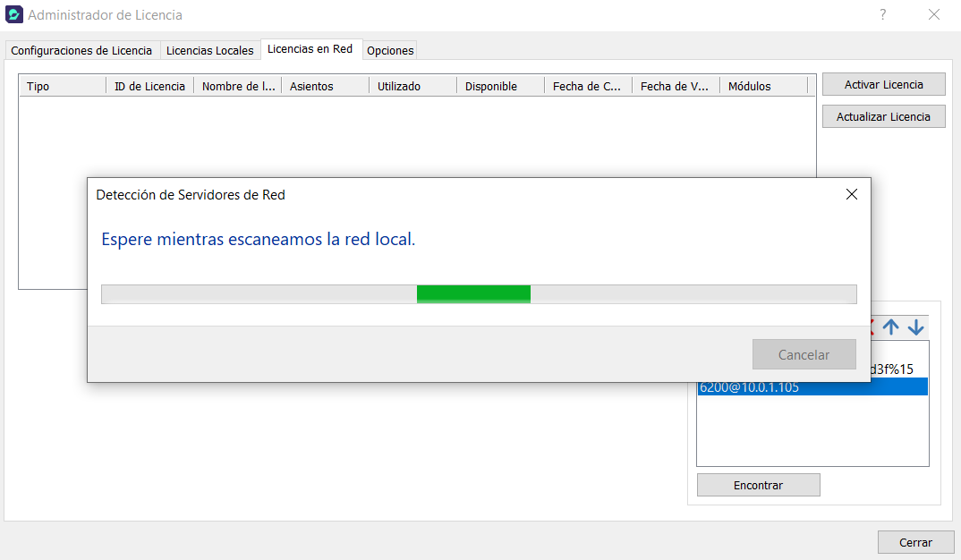Move selected server up with the up arrow
Viewport: 961px width, 560px height.
point(890,327)
